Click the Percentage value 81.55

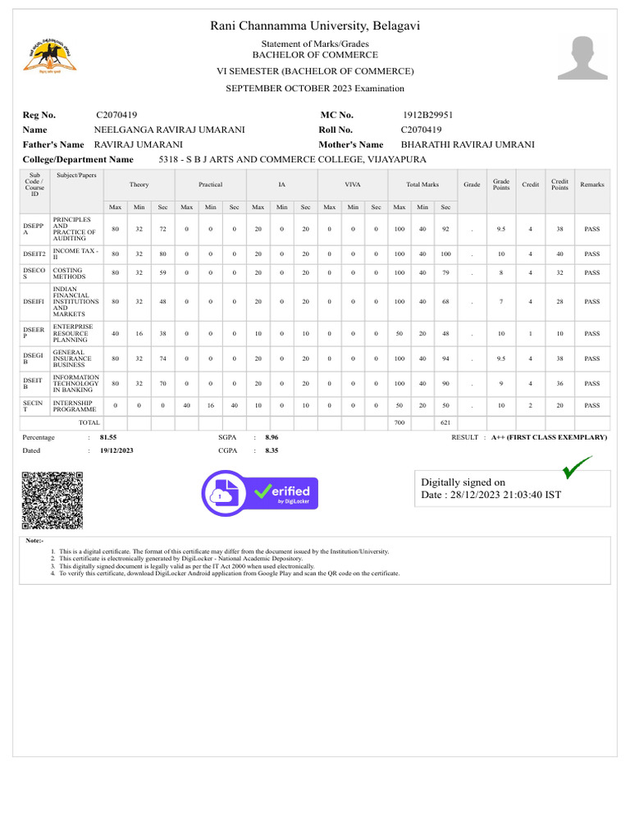(x=108, y=438)
